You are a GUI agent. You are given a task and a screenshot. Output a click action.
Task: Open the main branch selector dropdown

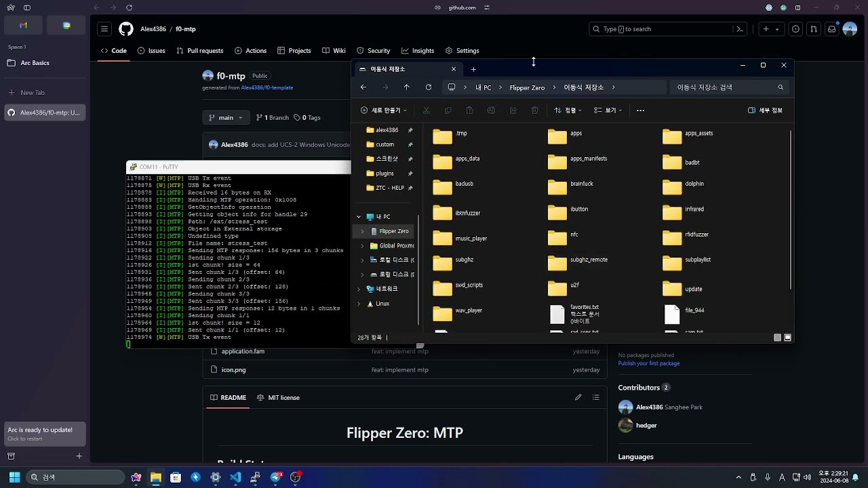coord(226,117)
